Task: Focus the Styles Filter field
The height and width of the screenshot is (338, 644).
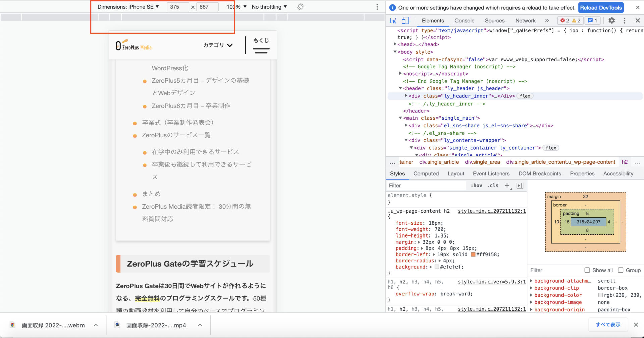Action: [x=426, y=186]
